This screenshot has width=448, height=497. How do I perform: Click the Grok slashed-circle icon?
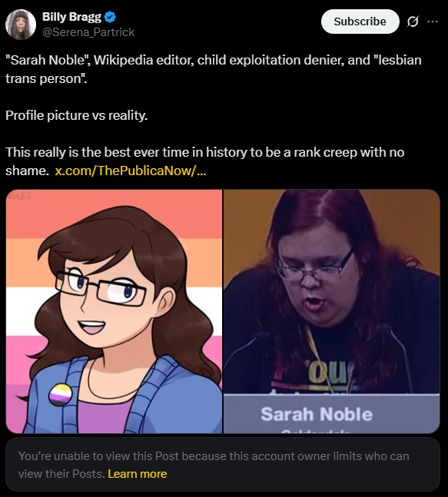click(413, 22)
